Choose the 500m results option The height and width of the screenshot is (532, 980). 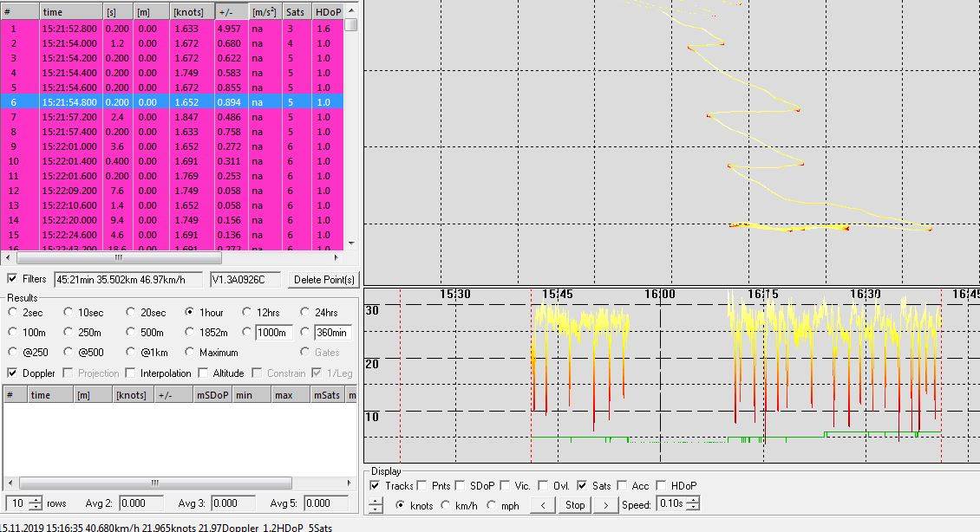point(131,333)
